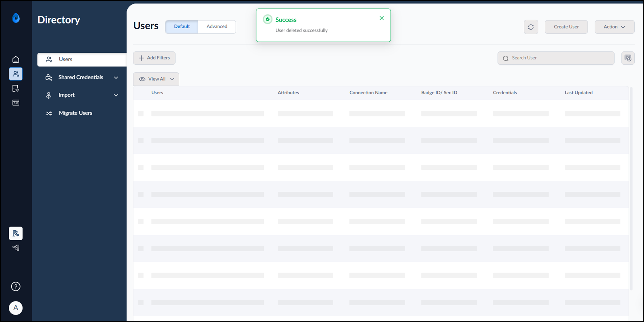Click the Attributes column header
Image resolution: width=644 pixels, height=322 pixels.
(x=288, y=93)
